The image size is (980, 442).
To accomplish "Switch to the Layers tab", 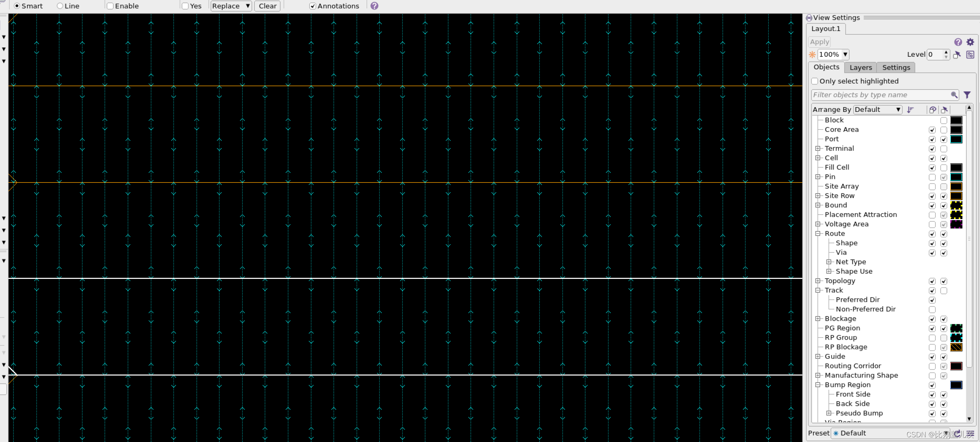I will click(x=860, y=67).
